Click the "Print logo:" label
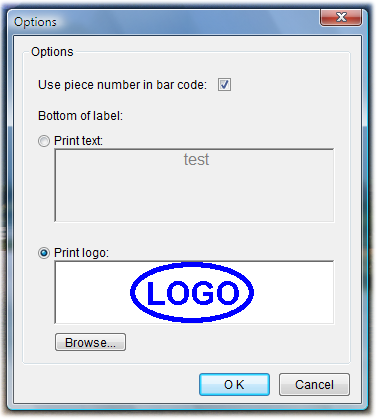Image resolution: width=377 pixels, height=420 pixels. tap(81, 253)
